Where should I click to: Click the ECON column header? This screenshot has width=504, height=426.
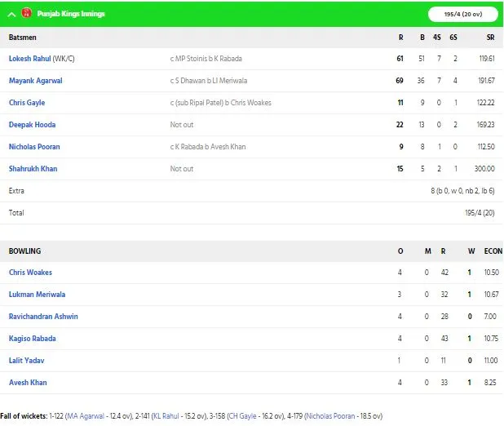pos(493,251)
